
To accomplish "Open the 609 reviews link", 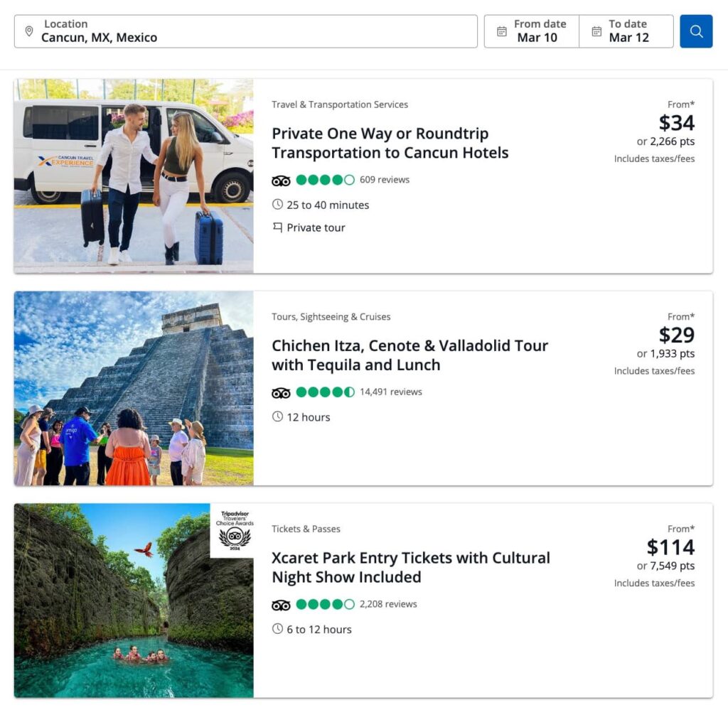I will pyautogui.click(x=385, y=180).
